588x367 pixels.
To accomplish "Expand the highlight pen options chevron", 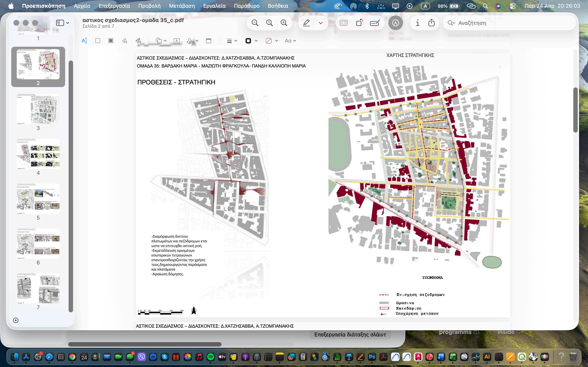I will coord(321,23).
